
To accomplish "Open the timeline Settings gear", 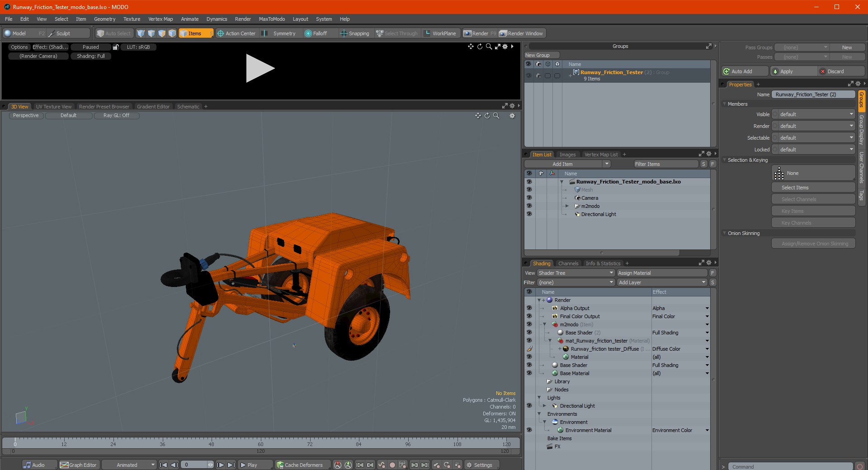I will pos(479,465).
